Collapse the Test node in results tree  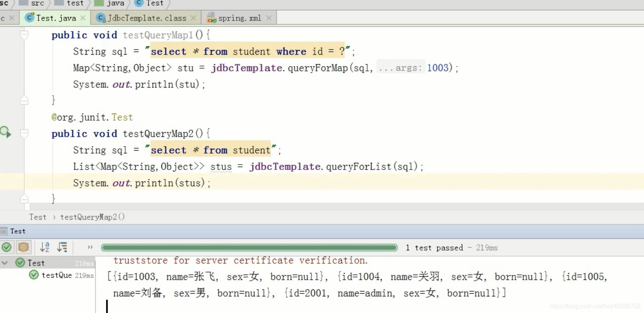[5, 263]
